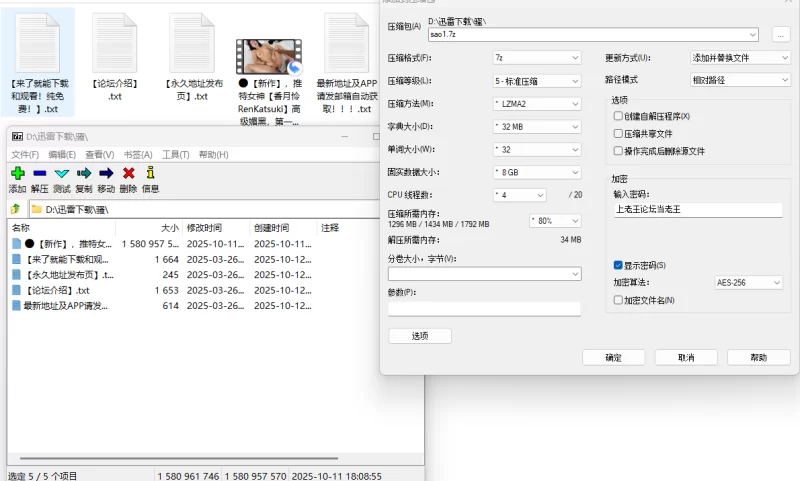Click the 复制 (Copy) toolbar icon
The height and width of the screenshot is (481, 800).
[84, 174]
